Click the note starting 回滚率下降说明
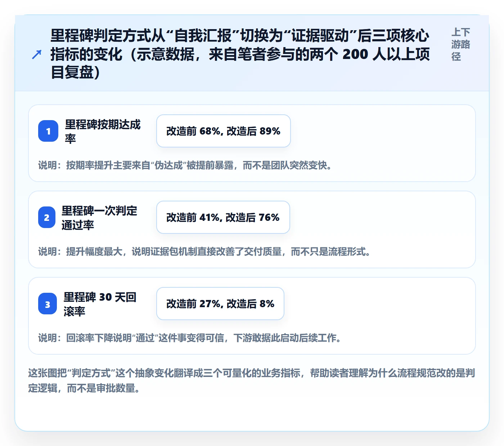504x446 pixels. [190, 338]
